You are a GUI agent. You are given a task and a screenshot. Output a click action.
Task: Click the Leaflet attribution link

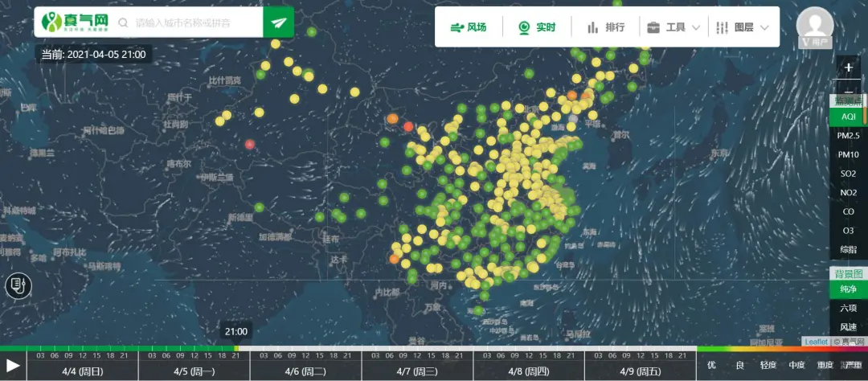(x=816, y=342)
